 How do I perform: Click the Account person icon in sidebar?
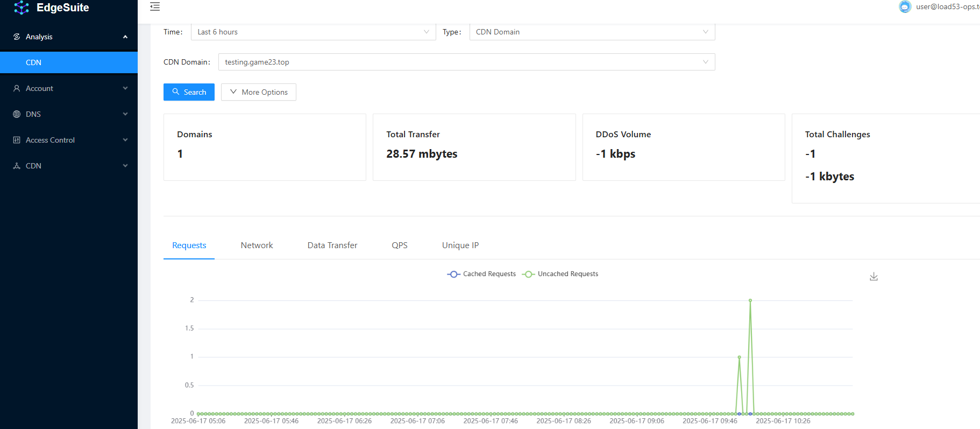pyautogui.click(x=17, y=88)
